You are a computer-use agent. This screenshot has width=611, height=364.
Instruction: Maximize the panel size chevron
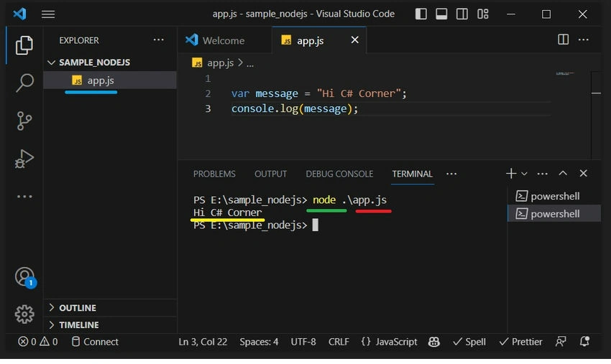(x=563, y=173)
